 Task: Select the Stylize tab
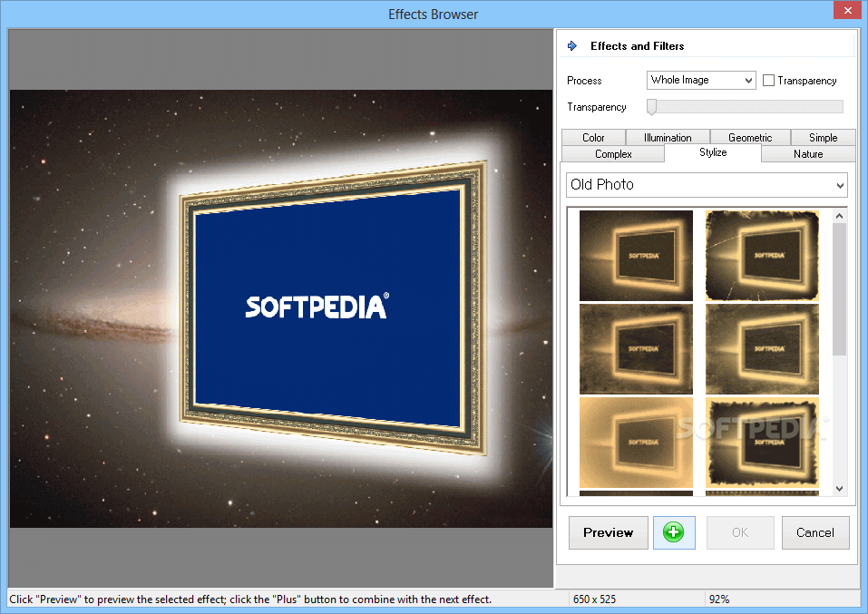tap(713, 152)
